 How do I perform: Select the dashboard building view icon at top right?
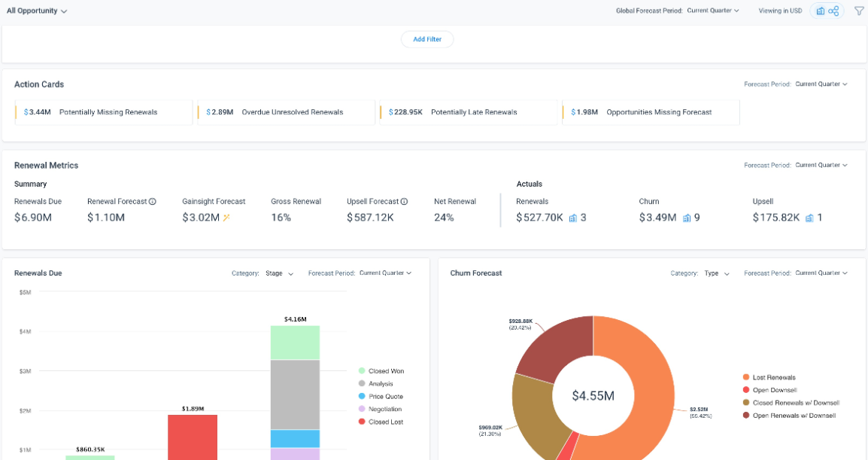click(821, 11)
